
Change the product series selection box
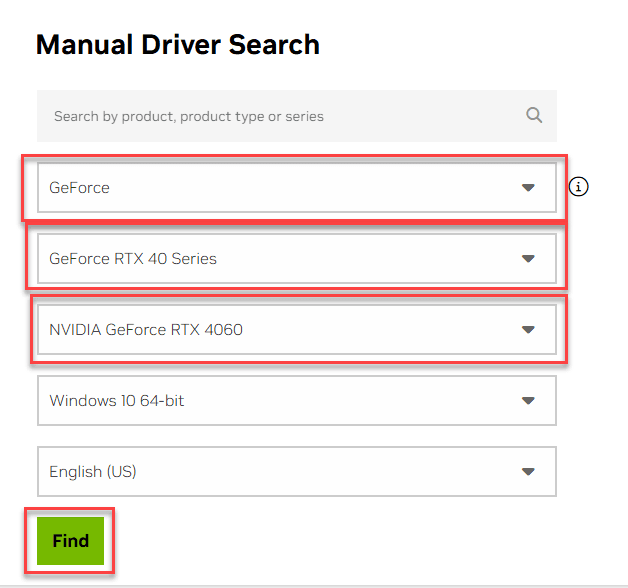tap(296, 259)
